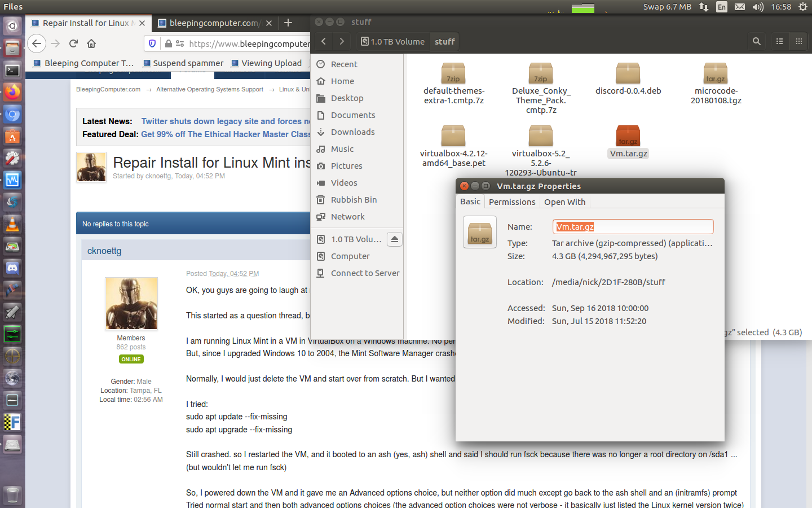This screenshot has width=812, height=508.
Task: Click the 1.0 TB Volume path button
Action: (392, 41)
